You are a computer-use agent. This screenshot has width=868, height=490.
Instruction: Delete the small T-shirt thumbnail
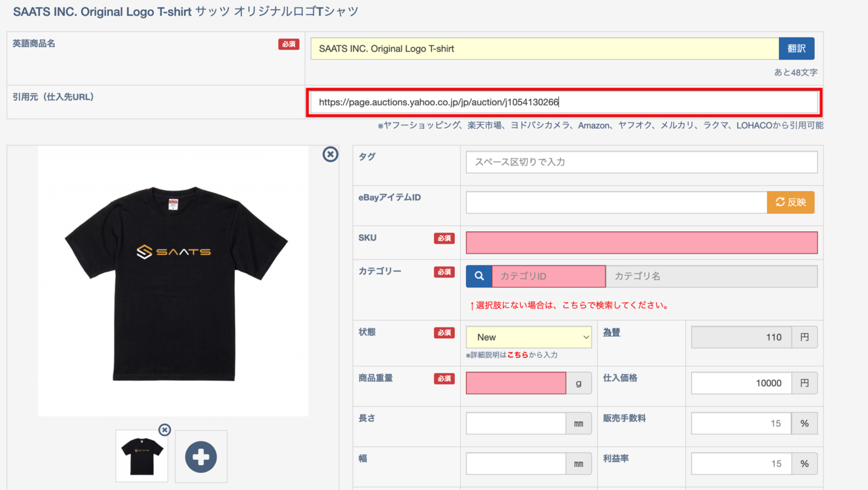pos(165,430)
